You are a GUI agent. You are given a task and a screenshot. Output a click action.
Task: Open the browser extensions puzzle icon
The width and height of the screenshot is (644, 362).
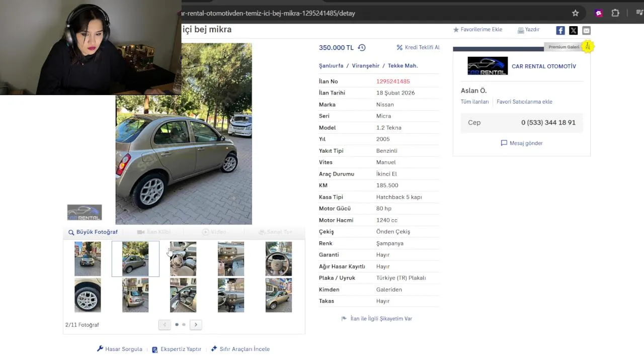click(x=615, y=13)
